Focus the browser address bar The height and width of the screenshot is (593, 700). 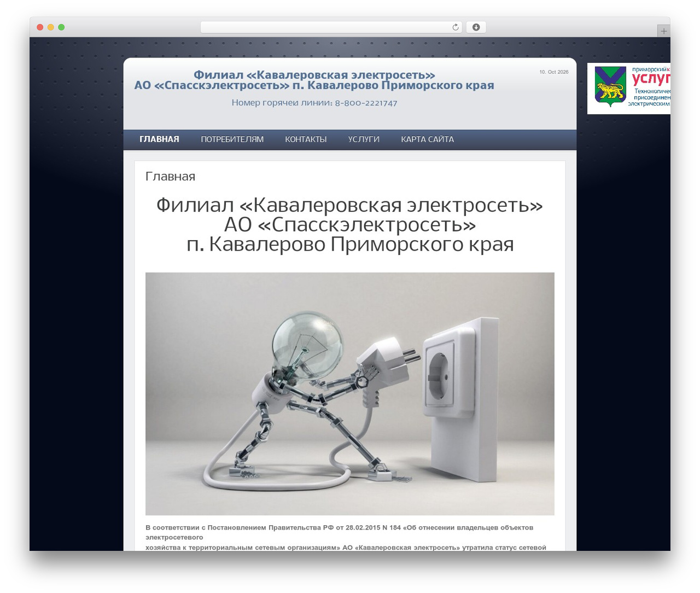(x=331, y=27)
